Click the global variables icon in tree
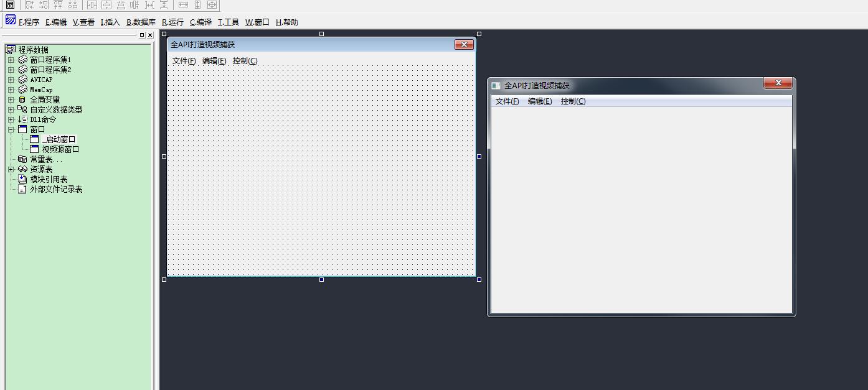The height and width of the screenshot is (390, 868). click(x=22, y=100)
